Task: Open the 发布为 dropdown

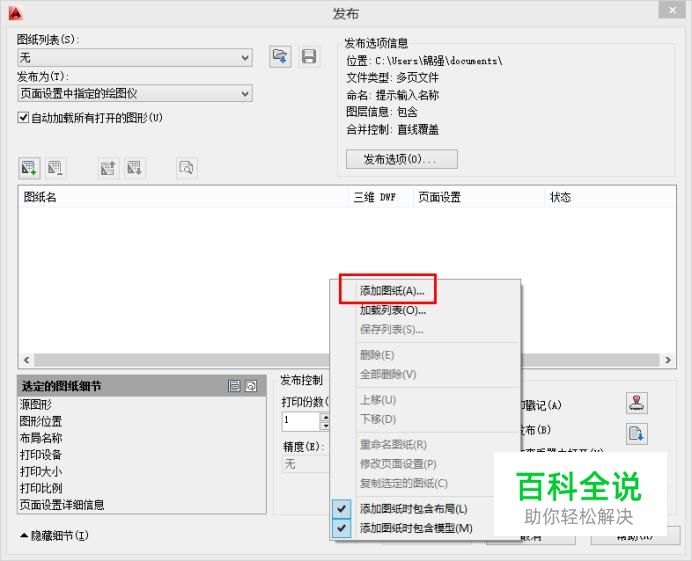Action: 135,94
